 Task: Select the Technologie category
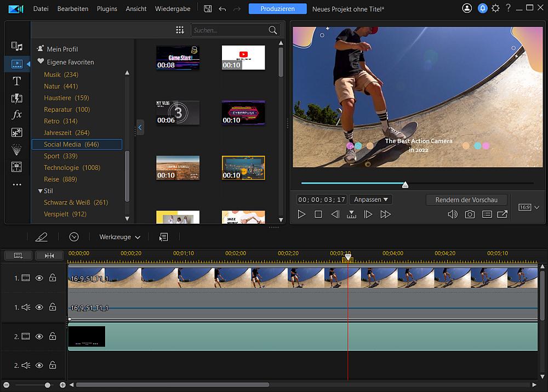[72, 168]
